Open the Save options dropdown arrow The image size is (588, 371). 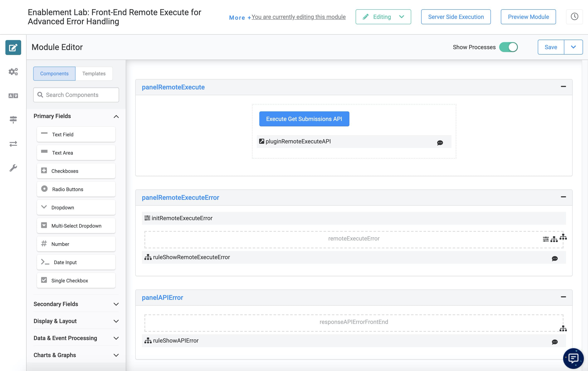(573, 47)
